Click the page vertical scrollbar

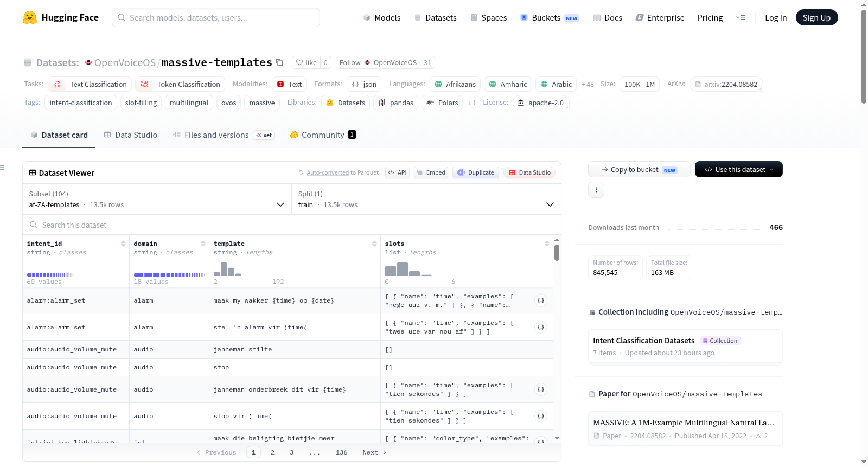coord(864,56)
